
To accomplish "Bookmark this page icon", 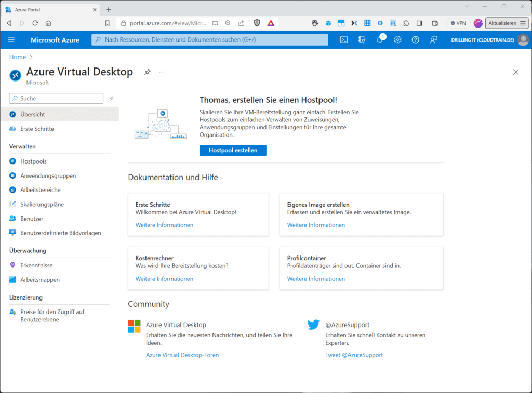I will (107, 23).
